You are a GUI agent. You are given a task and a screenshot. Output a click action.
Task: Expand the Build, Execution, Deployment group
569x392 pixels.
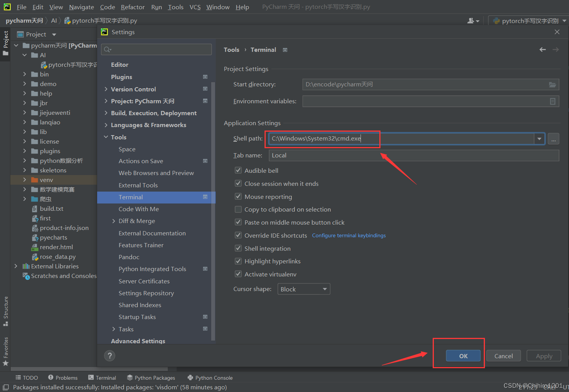(106, 113)
